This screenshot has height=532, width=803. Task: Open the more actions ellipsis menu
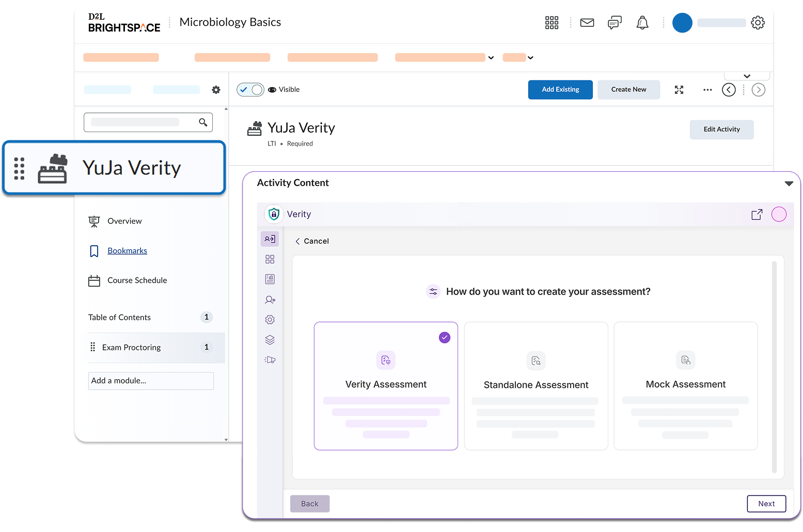[x=707, y=90]
